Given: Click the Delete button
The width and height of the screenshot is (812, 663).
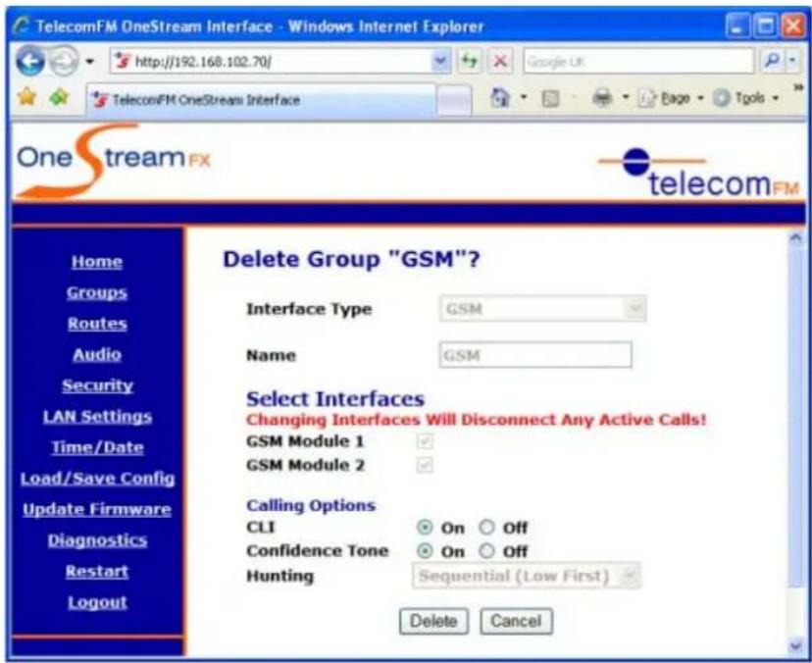Looking at the screenshot, I should click(x=433, y=621).
